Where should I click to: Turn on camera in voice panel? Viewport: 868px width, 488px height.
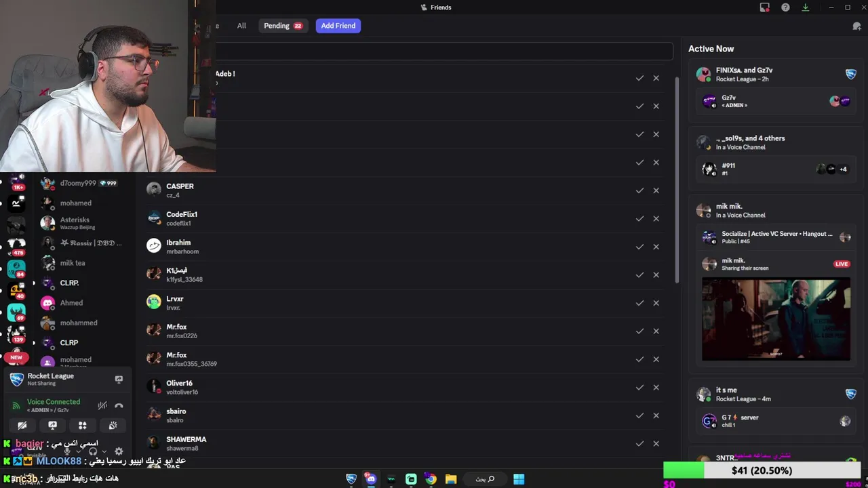pyautogui.click(x=22, y=426)
